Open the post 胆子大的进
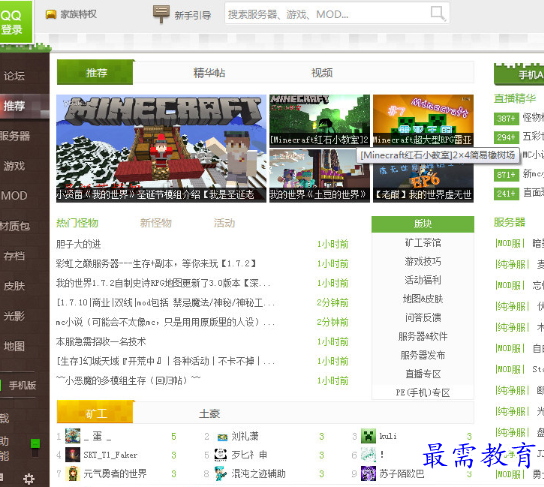 point(78,244)
